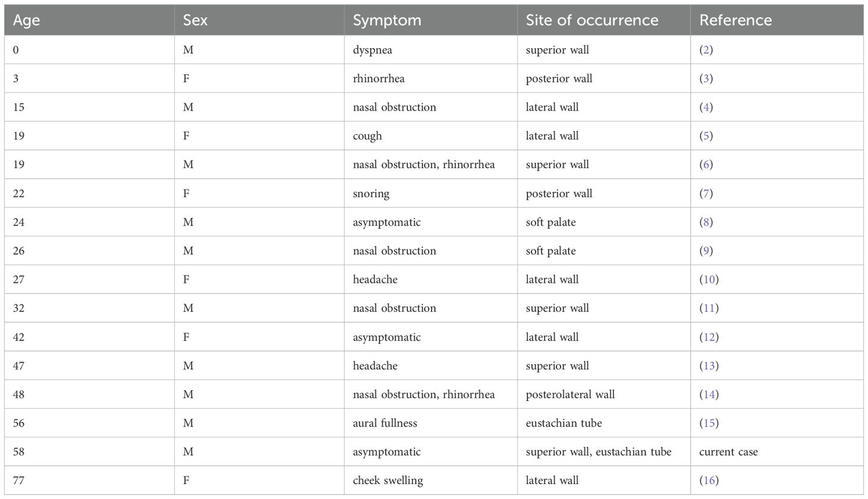Screen dimensions: 868x499
Task: Follow reference (10) for headache row
Action: (x=709, y=279)
